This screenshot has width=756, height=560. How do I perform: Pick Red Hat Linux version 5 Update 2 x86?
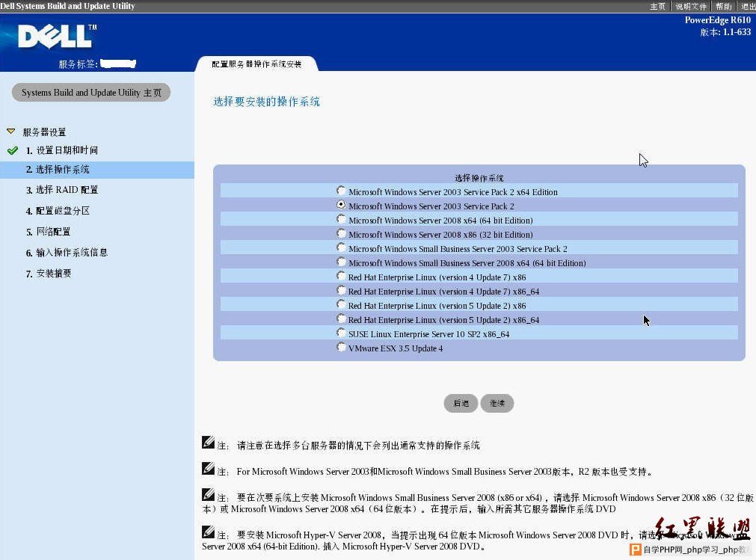pos(341,304)
